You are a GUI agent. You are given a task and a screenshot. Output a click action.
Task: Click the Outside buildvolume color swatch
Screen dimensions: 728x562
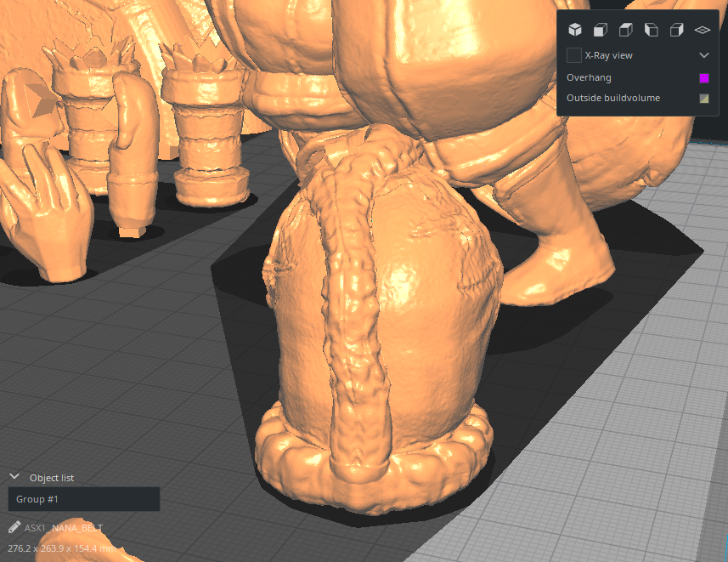[x=704, y=98]
